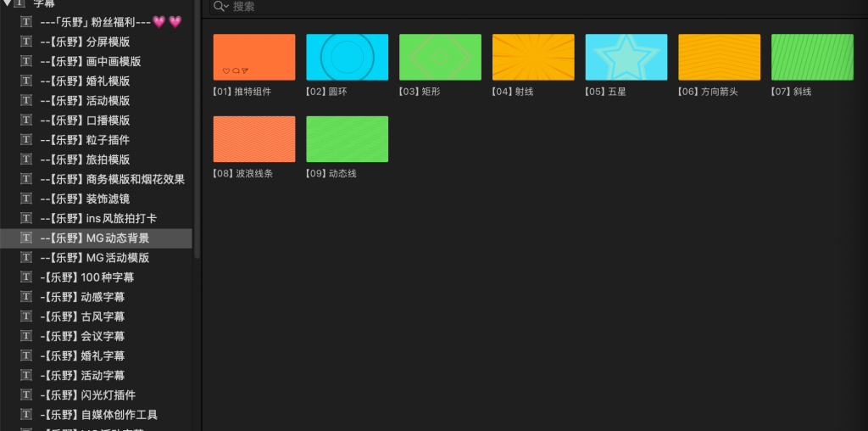Open the -【乐野】动感字幕 category

(97, 297)
